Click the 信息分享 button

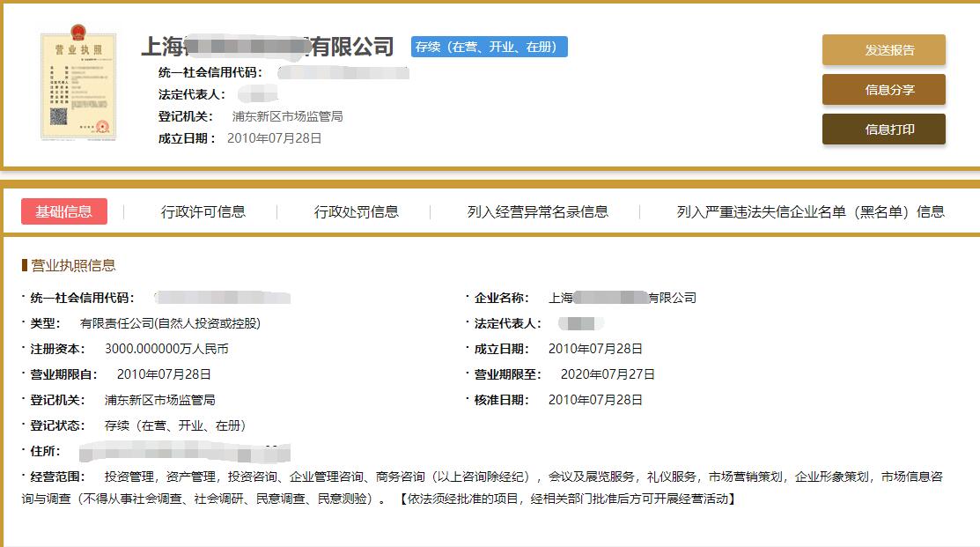tap(883, 89)
